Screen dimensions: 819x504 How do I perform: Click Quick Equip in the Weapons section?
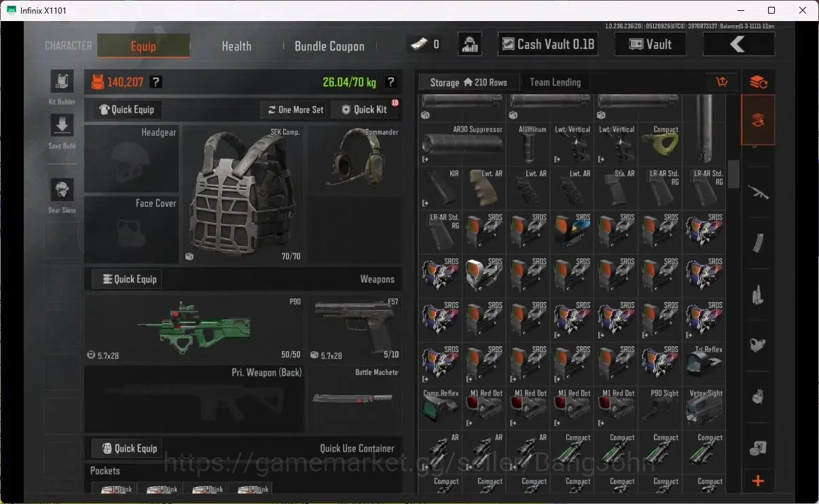(x=127, y=279)
